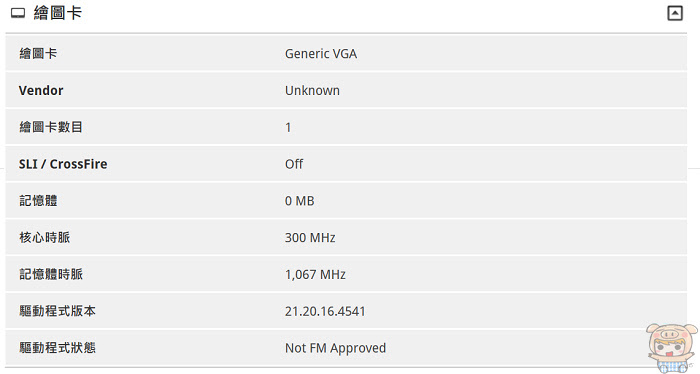Click the Unknown vendor value
This screenshot has width=700, height=374.
click(312, 91)
